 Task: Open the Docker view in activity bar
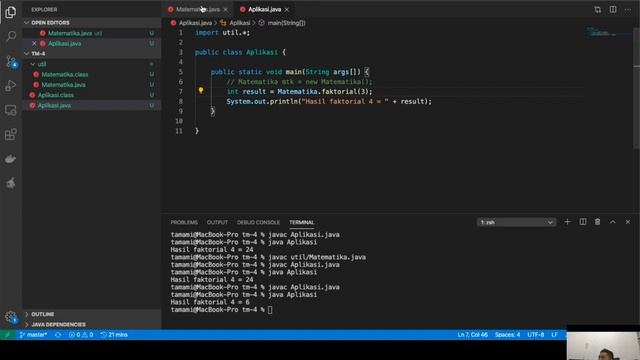tap(11, 159)
